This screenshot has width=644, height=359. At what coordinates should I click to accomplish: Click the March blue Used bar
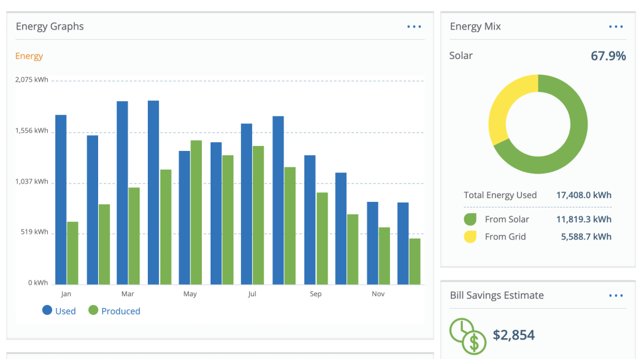point(123,192)
